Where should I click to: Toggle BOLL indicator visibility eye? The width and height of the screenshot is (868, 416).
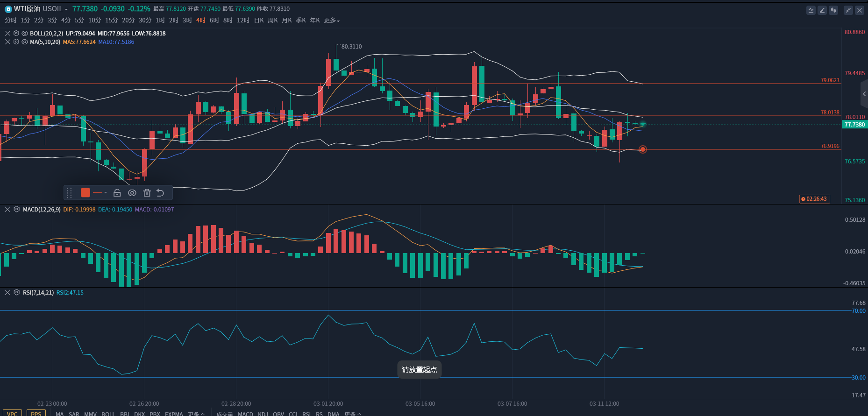tap(25, 34)
